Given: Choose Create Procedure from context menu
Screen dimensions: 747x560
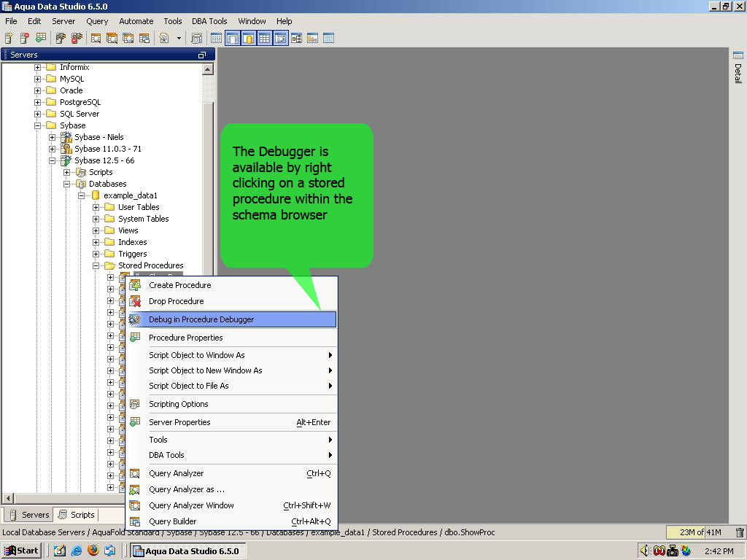Looking at the screenshot, I should [232, 285].
